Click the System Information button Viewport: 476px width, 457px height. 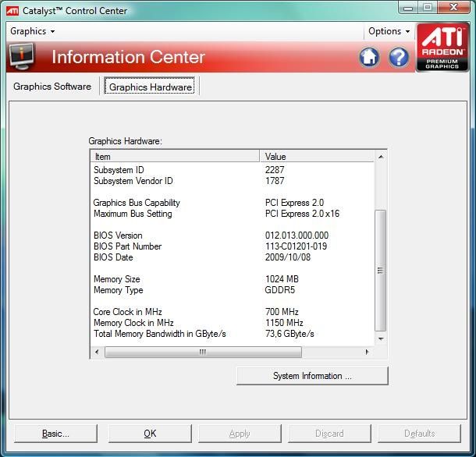(x=312, y=376)
